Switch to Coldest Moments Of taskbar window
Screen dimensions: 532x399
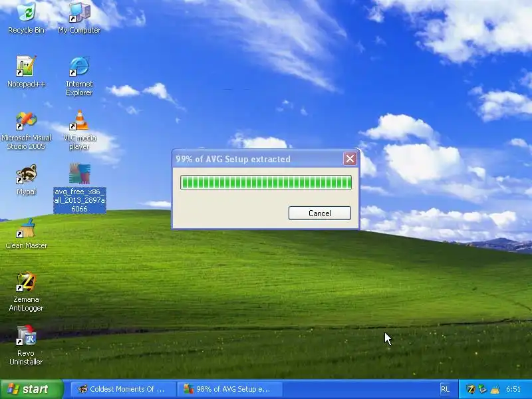[x=124, y=389]
